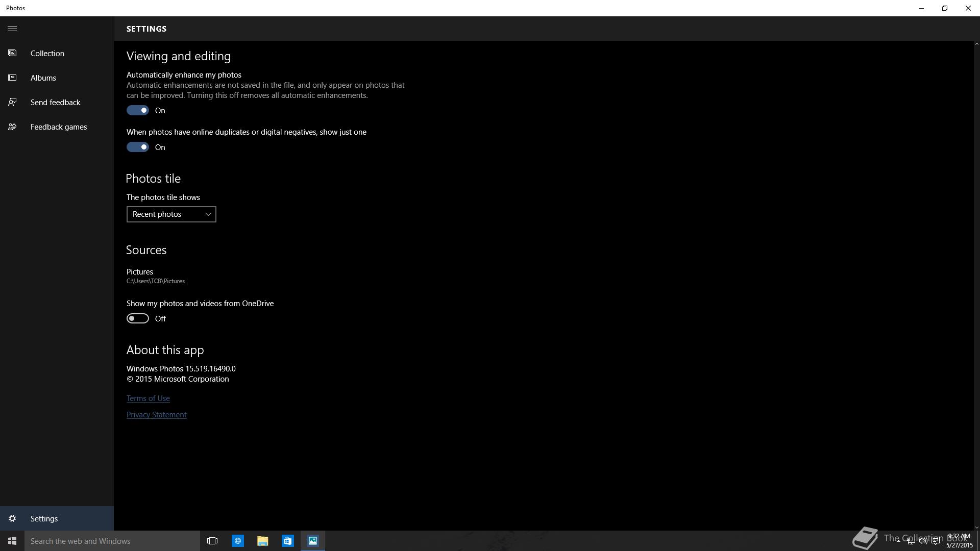Viewport: 980px width, 551px height.
Task: Launch the browser globe taskbar icon
Action: click(x=238, y=541)
